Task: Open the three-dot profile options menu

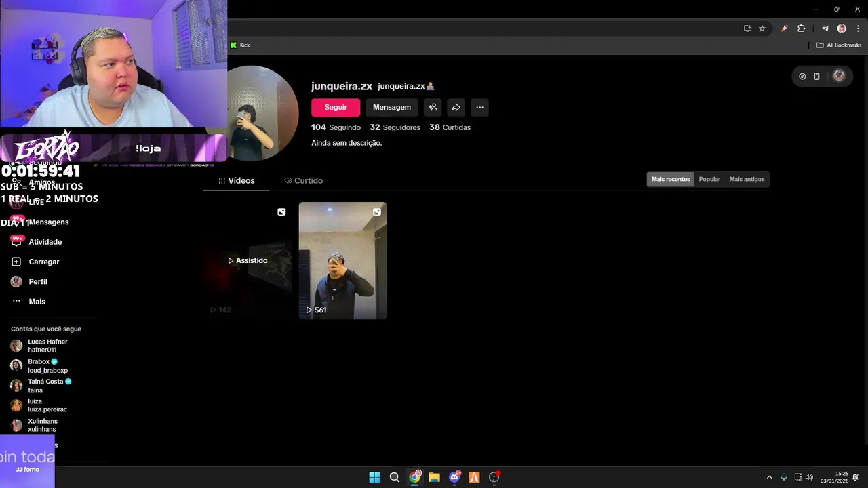Action: (479, 107)
